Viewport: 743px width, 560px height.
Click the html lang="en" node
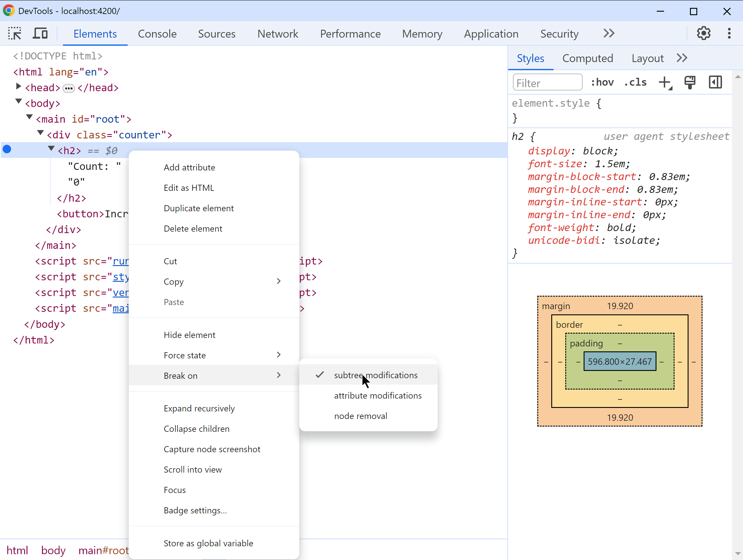pos(61,72)
